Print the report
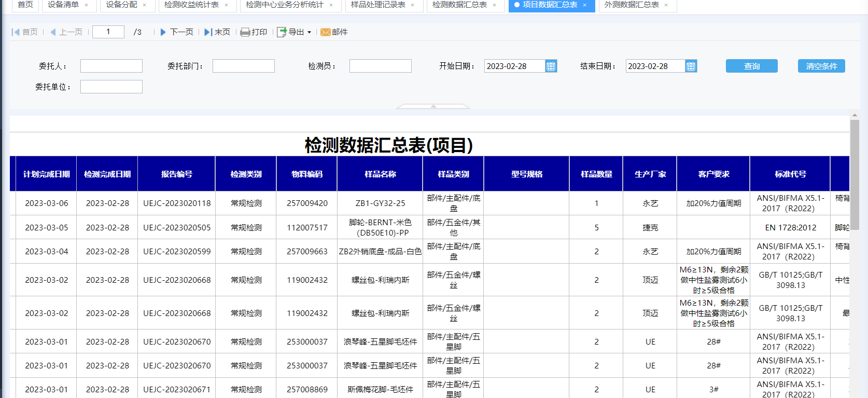868x398 pixels. 254,32
